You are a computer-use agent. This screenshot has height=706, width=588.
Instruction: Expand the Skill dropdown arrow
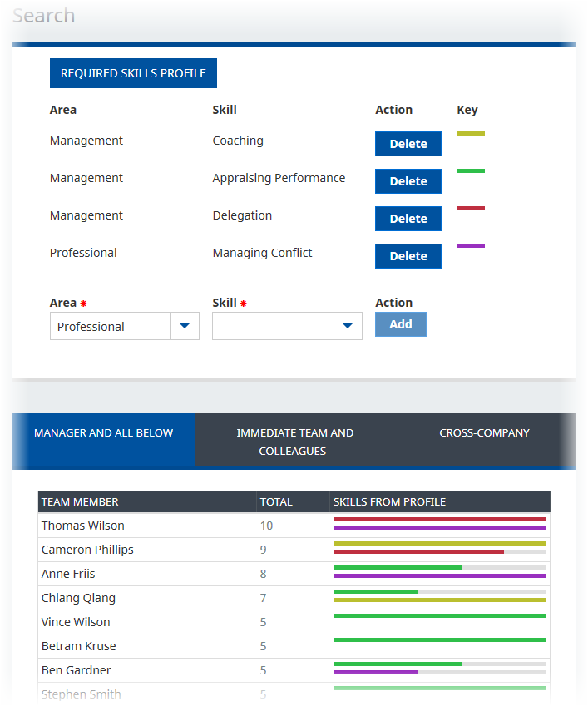[348, 326]
